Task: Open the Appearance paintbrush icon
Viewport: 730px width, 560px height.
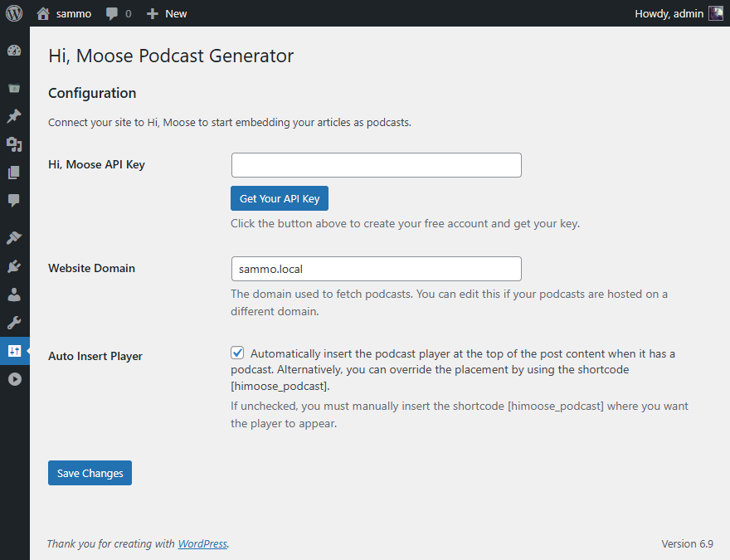Action: click(x=14, y=237)
